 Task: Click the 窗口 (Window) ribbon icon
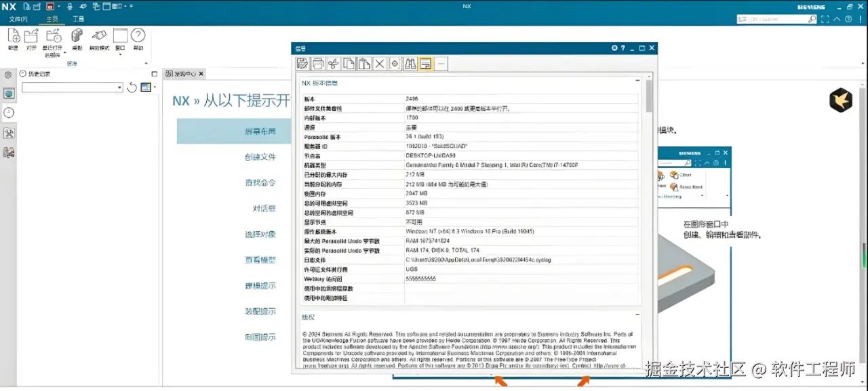(120, 36)
